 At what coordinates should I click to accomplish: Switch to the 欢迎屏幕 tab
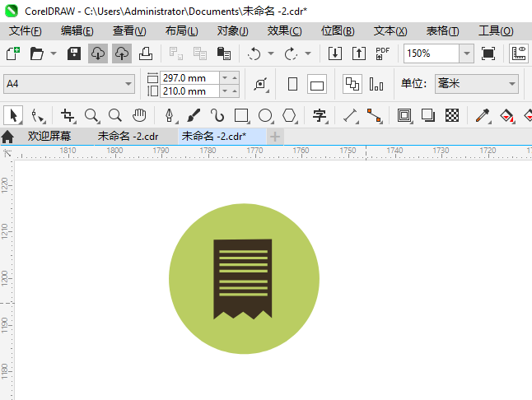point(49,137)
